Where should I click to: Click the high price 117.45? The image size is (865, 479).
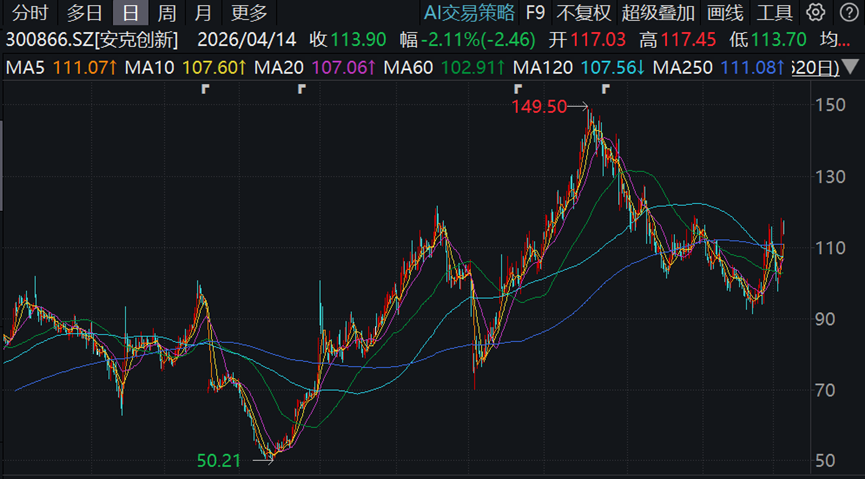[x=688, y=40]
